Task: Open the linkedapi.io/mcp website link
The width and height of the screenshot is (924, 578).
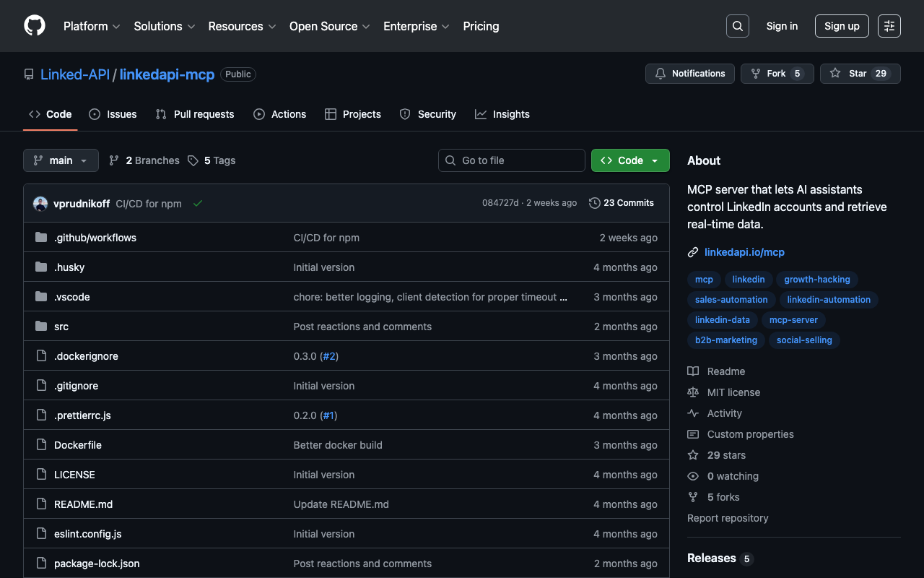Action: (x=744, y=252)
